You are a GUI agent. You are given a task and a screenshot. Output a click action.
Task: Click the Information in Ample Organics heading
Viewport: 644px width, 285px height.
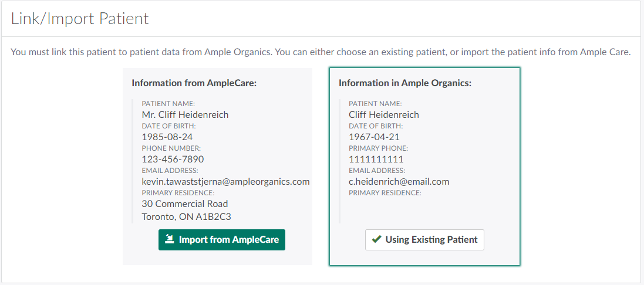[405, 83]
